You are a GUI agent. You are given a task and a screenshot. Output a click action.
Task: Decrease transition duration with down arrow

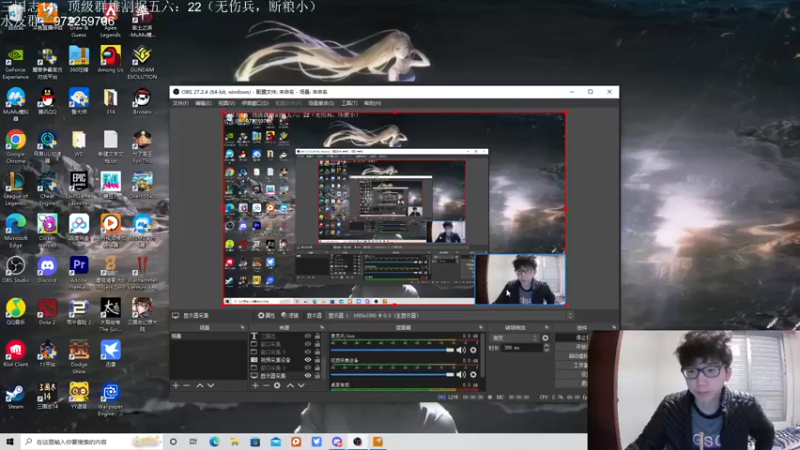(546, 351)
